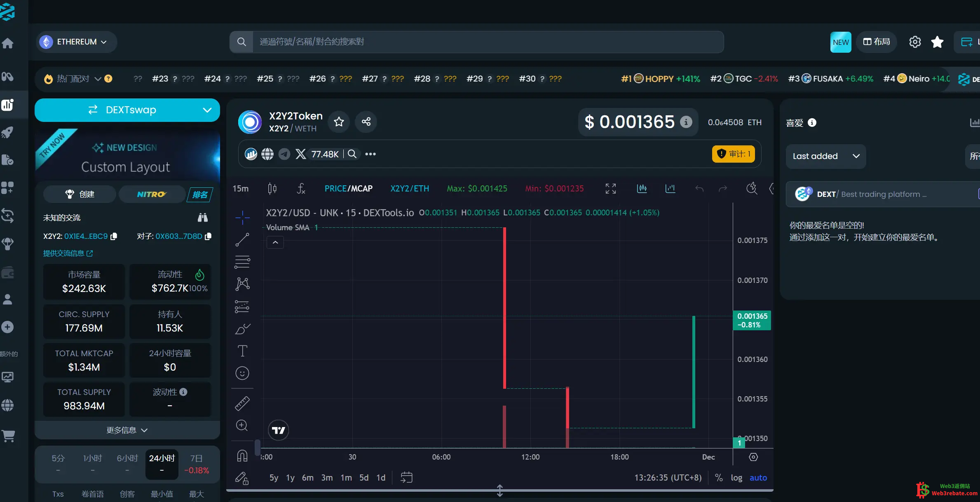Open chart fullscreen mode icon
Image resolution: width=980 pixels, height=502 pixels.
pyautogui.click(x=610, y=189)
